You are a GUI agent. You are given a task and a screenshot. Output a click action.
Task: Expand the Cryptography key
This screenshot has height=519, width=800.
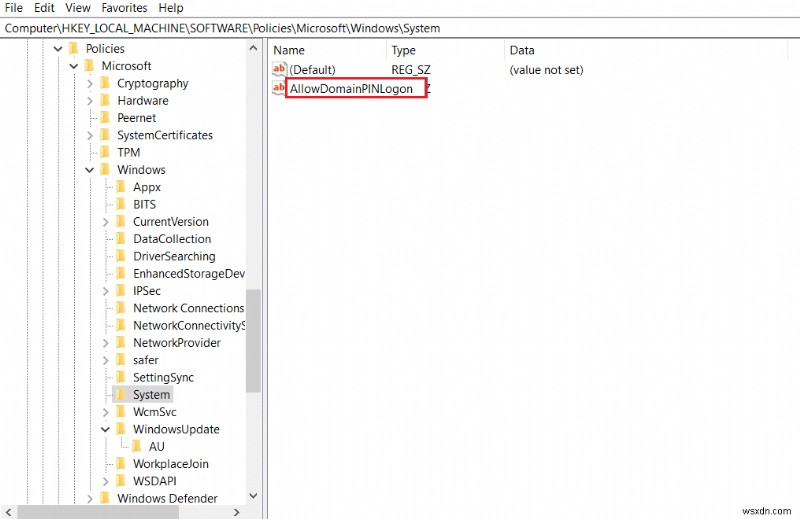[x=90, y=84]
